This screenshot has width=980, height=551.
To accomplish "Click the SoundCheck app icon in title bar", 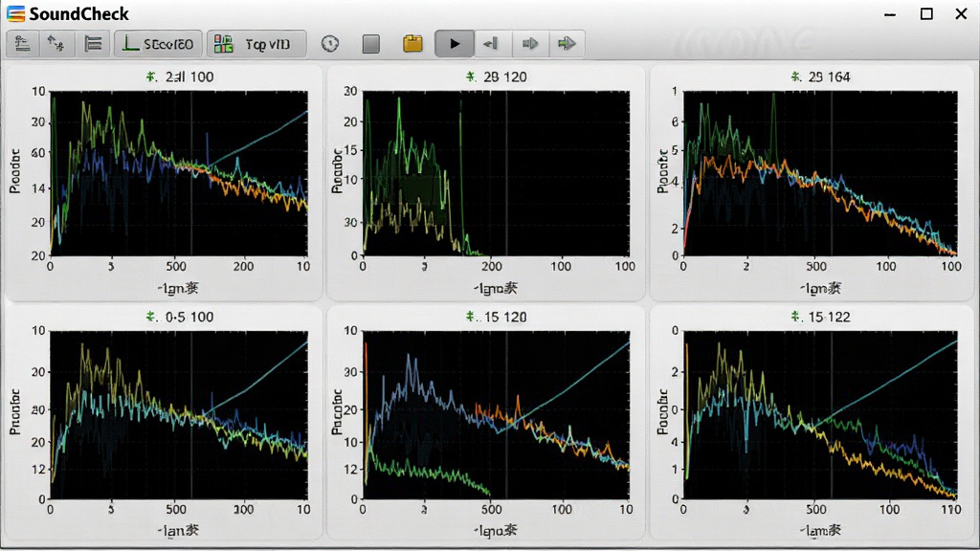I will coord(15,13).
